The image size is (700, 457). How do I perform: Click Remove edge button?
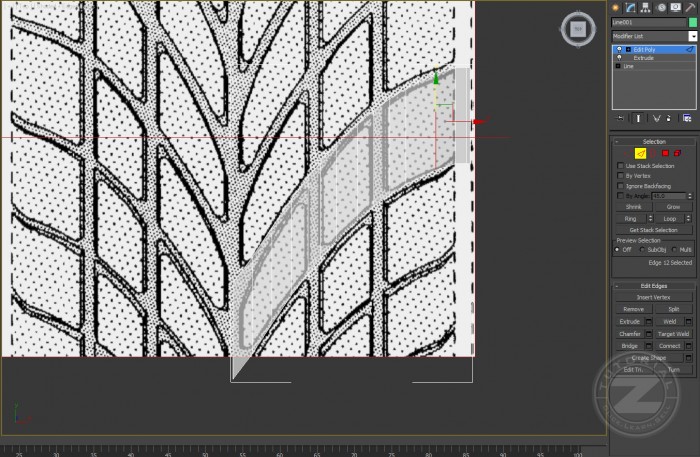pos(633,309)
